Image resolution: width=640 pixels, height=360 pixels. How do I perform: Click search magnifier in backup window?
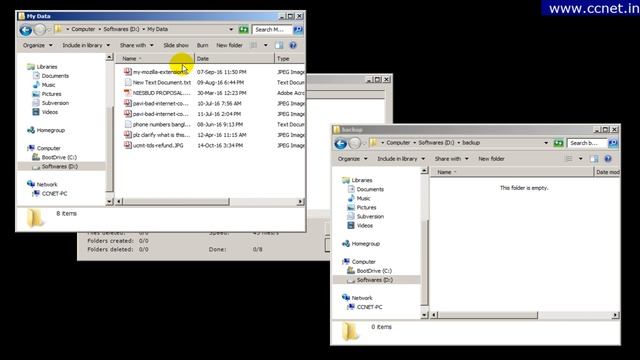click(613, 143)
